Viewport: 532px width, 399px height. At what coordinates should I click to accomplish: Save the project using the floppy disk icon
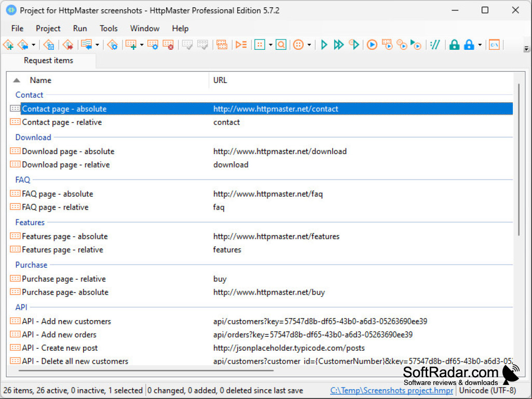(49, 45)
